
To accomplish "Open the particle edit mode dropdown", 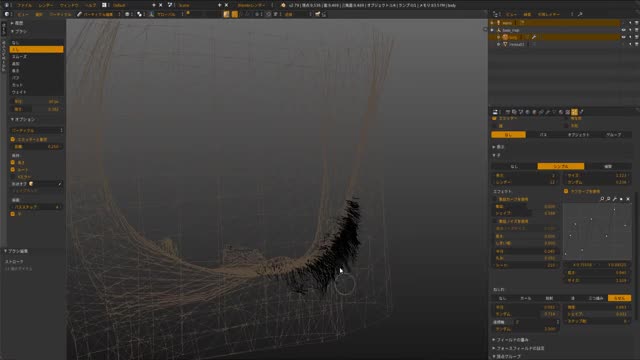I will pyautogui.click(x=96, y=14).
